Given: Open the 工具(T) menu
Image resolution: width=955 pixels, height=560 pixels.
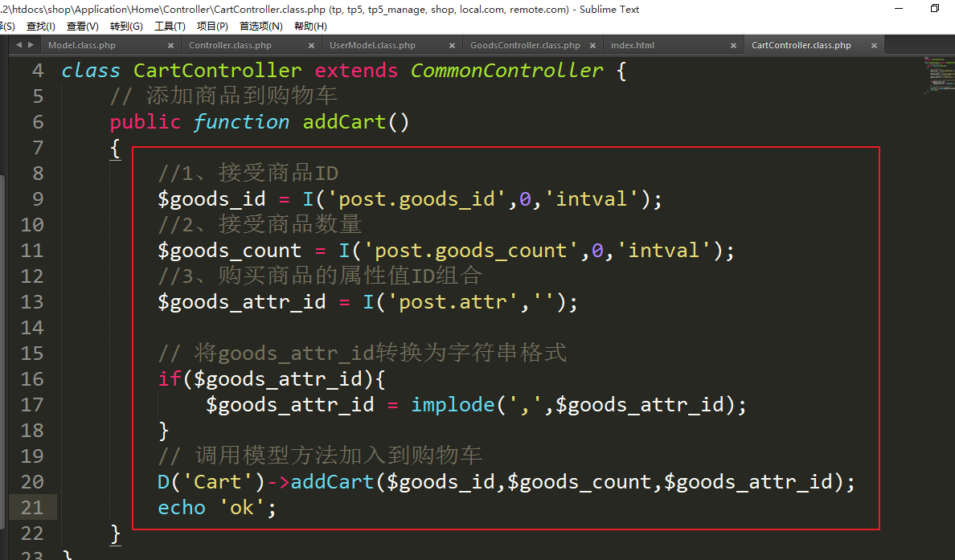Looking at the screenshot, I should click(170, 27).
